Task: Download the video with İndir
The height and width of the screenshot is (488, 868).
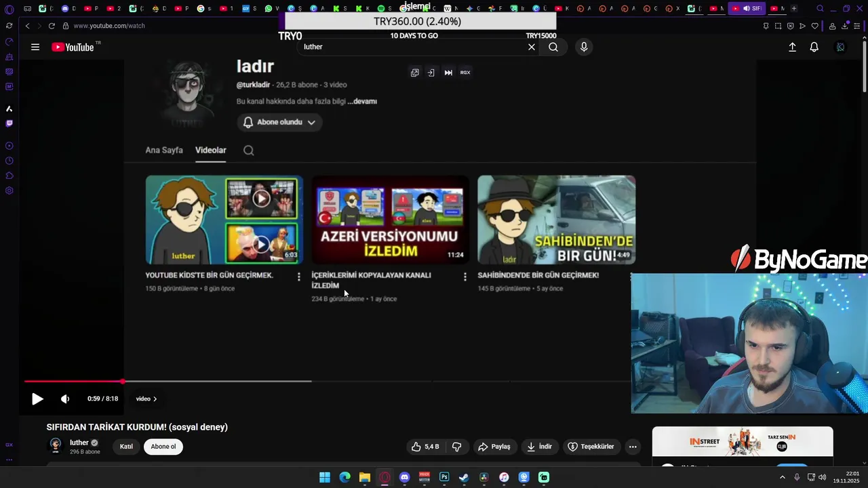Action: [540, 447]
